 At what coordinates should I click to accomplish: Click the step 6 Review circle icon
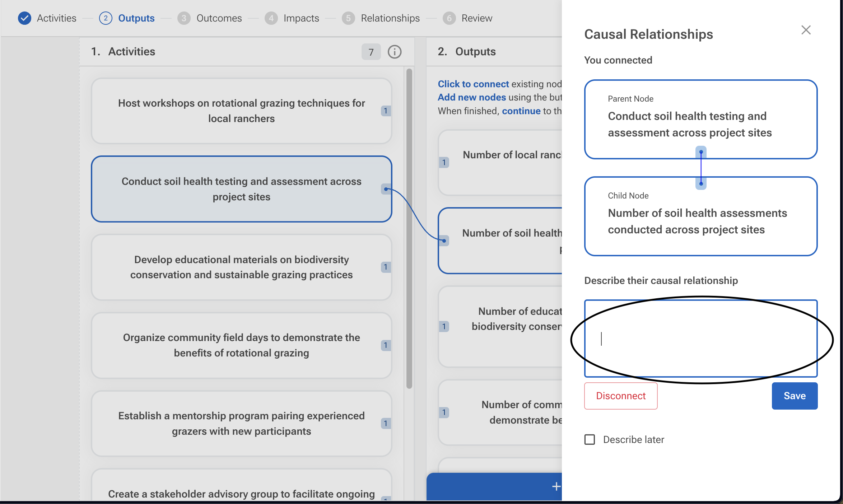[x=449, y=18]
